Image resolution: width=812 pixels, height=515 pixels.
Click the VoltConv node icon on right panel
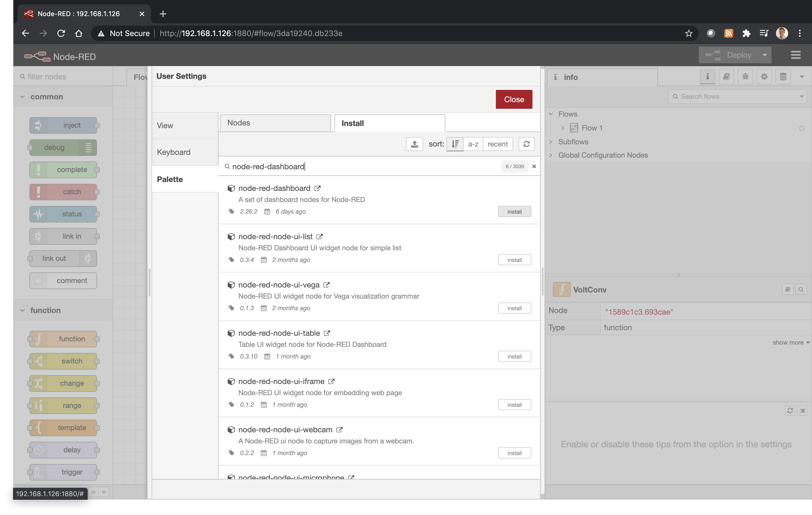[x=561, y=289]
